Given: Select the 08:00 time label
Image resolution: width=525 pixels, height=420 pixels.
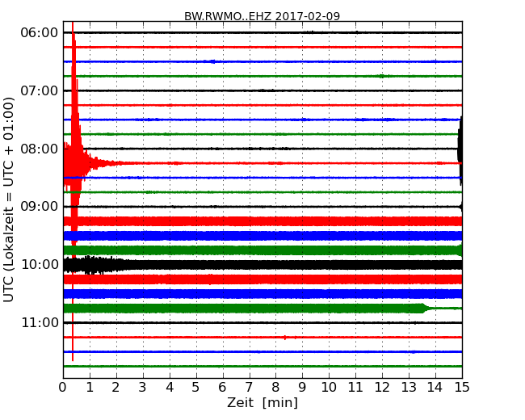Looking at the screenshot, I should pos(40,149).
